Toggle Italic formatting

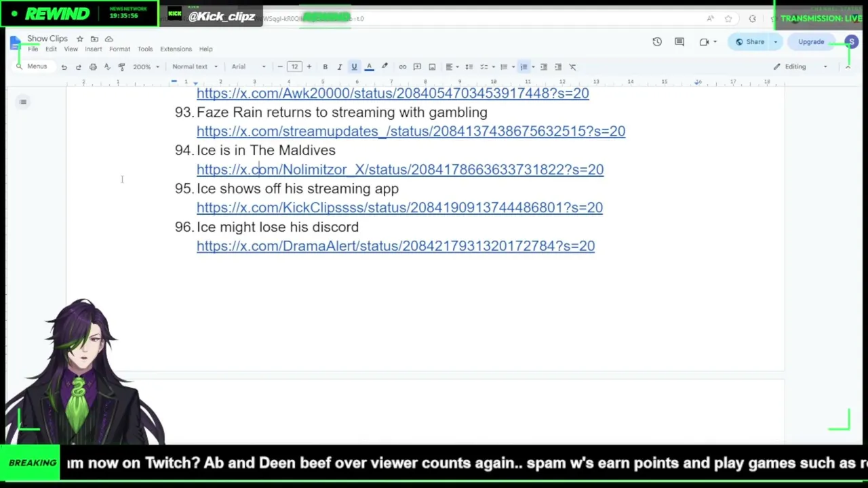pos(339,66)
